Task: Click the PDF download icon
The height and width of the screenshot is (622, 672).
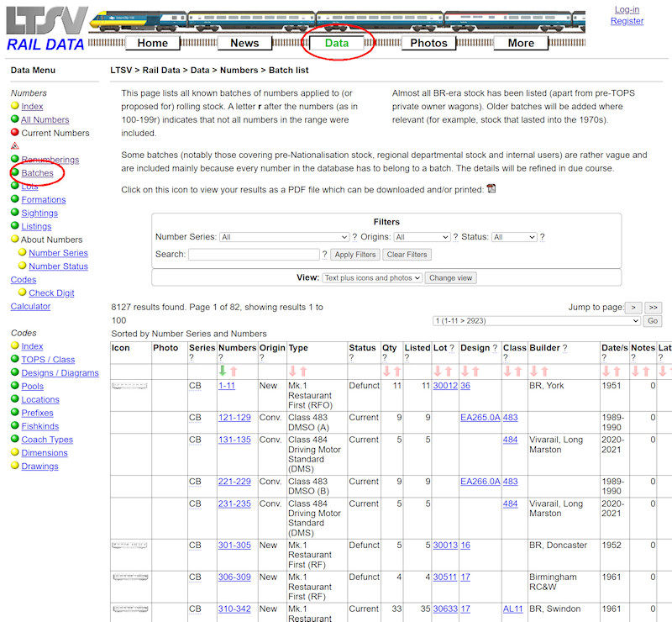Action: coord(491,189)
